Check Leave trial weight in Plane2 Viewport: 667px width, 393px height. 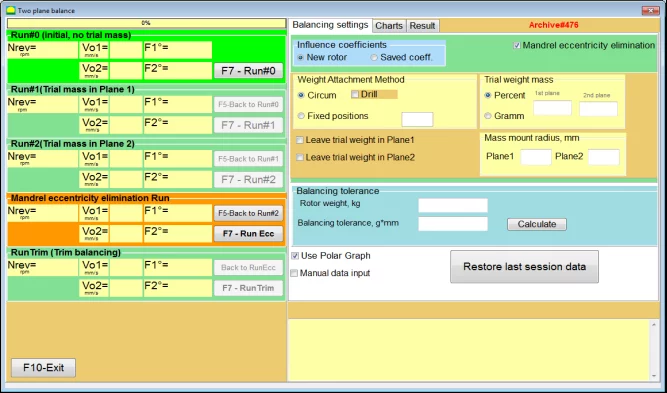(x=300, y=157)
